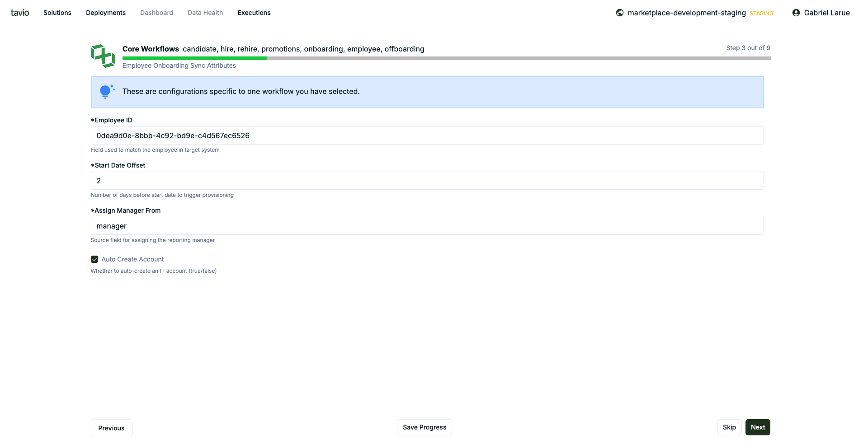Open the Deployments menu
868x448 pixels.
coord(106,13)
